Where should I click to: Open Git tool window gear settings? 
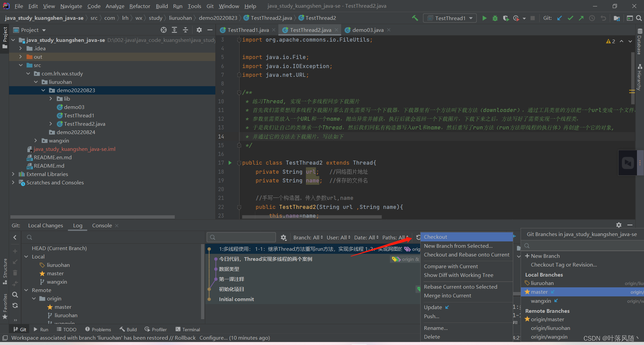tap(619, 225)
